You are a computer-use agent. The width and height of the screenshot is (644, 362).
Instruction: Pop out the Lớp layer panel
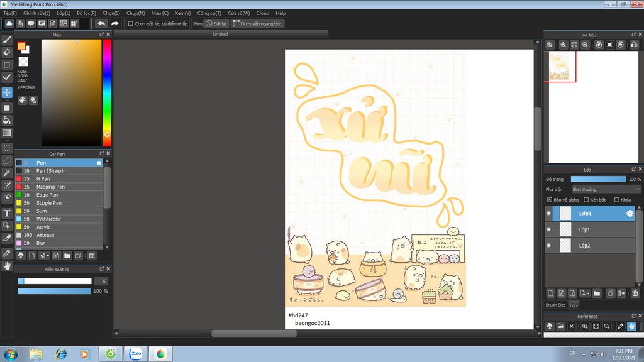click(x=633, y=169)
